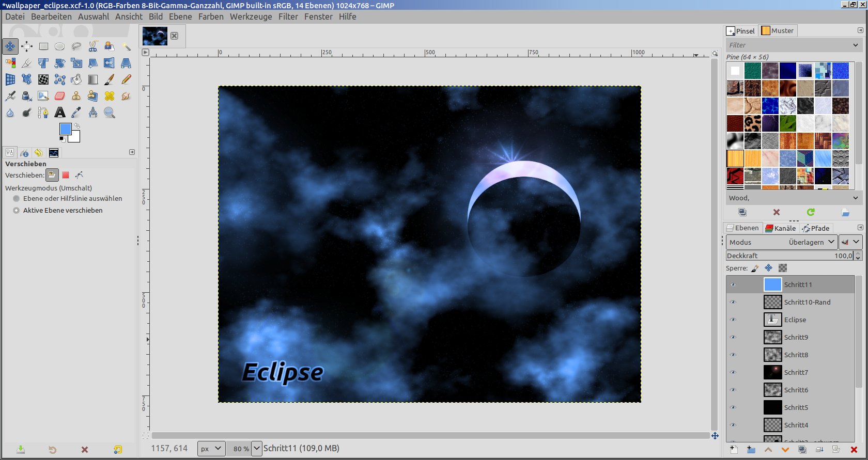Screen dimensions: 868x460
Task: Select the Bucket Fill tool
Action: (x=76, y=80)
